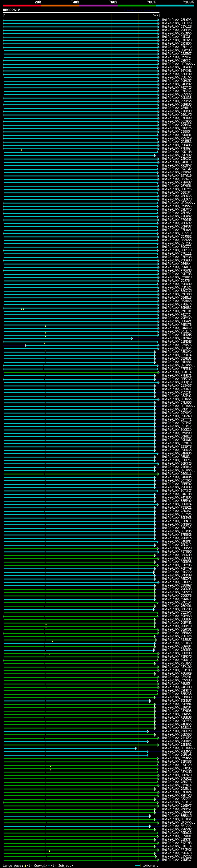This screenshot has height=868, width=197.
Task: Click the purple ~60% color scale segment
Action: coord(99,6)
